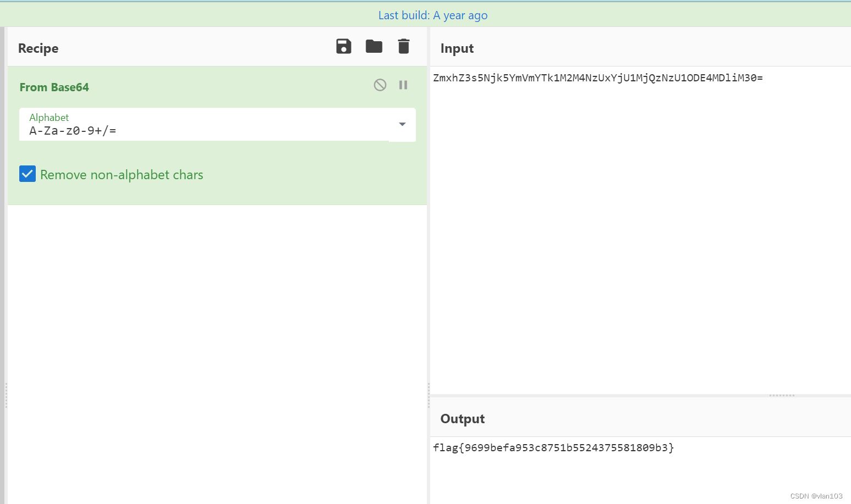851x504 pixels.
Task: Click the Remove non-alphabet chars label
Action: [x=122, y=175]
